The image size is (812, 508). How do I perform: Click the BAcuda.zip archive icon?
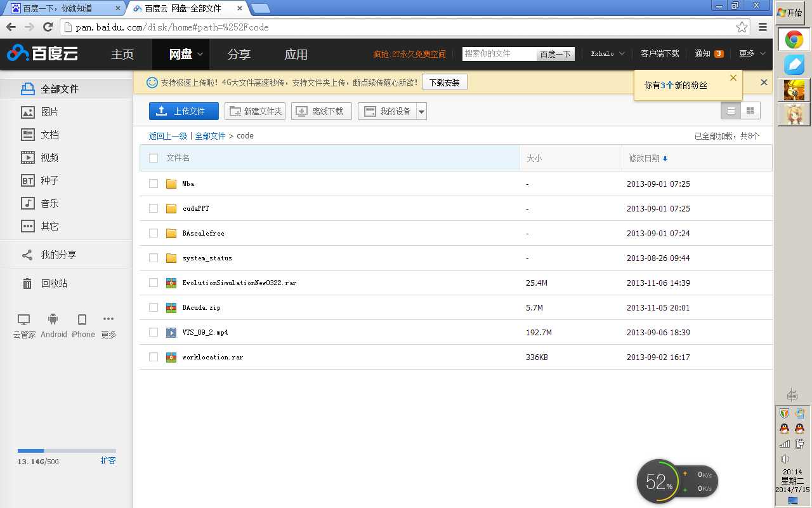coord(171,307)
